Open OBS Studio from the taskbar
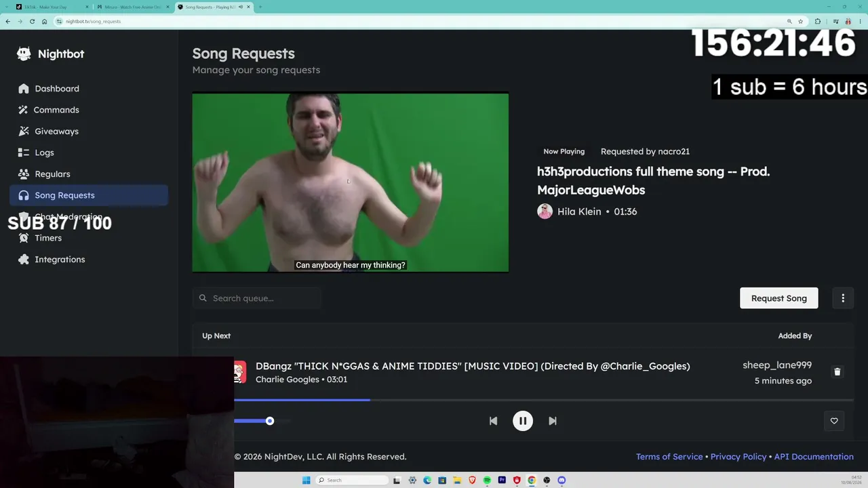The image size is (868, 488). pyautogui.click(x=547, y=480)
